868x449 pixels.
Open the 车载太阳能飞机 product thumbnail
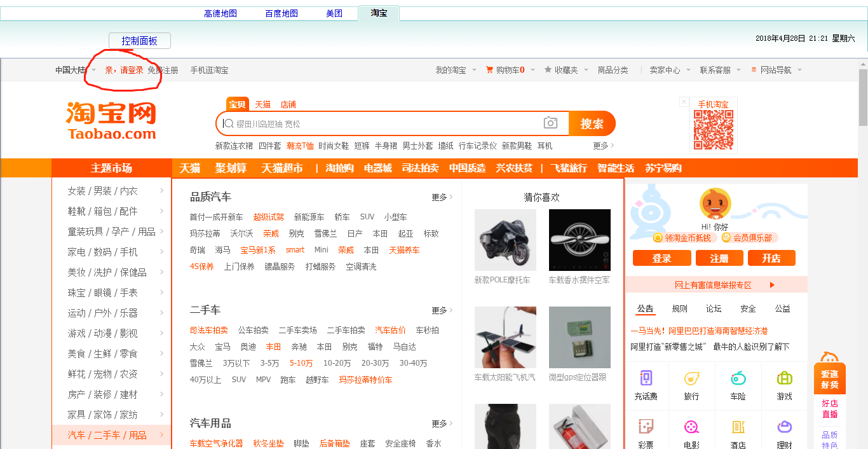(505, 338)
